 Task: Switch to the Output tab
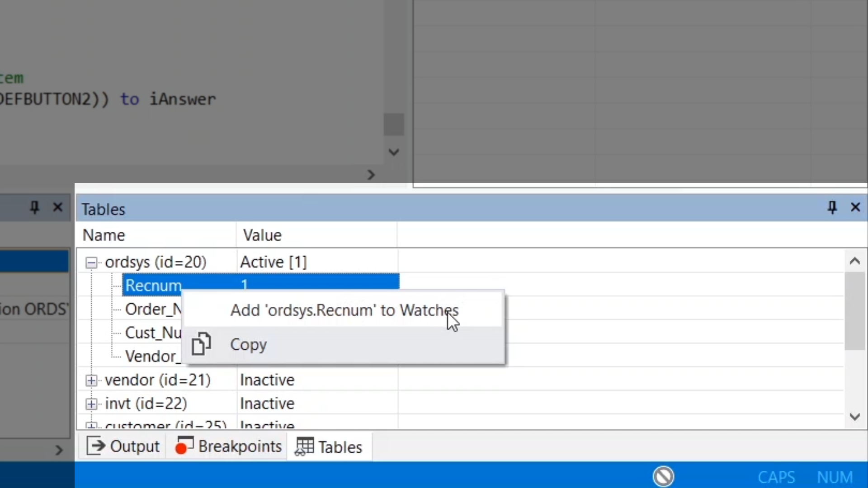[123, 446]
